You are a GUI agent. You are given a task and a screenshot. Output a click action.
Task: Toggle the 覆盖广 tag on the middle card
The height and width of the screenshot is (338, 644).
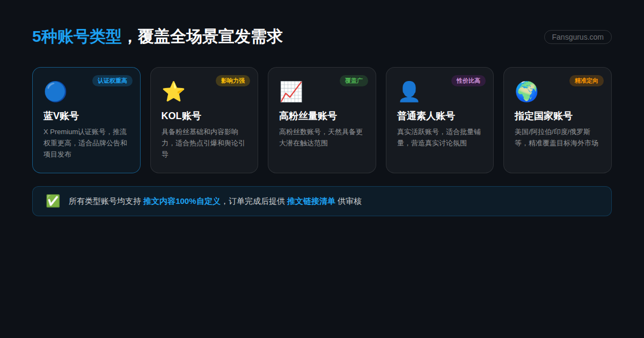coord(354,80)
